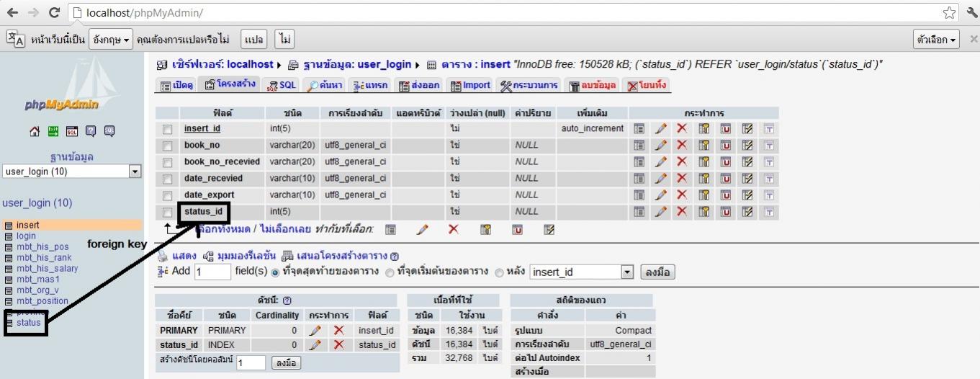Open the Export (ส่งออก) tab

coord(419,85)
